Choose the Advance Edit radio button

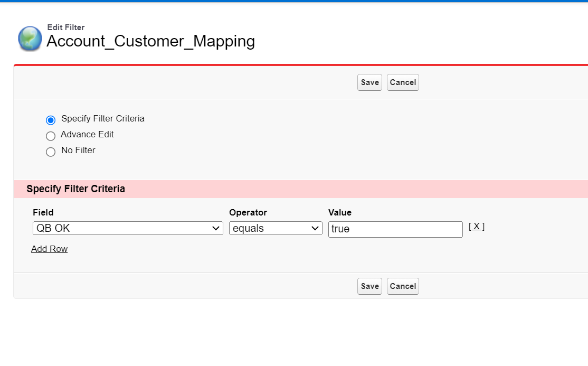[x=51, y=136]
